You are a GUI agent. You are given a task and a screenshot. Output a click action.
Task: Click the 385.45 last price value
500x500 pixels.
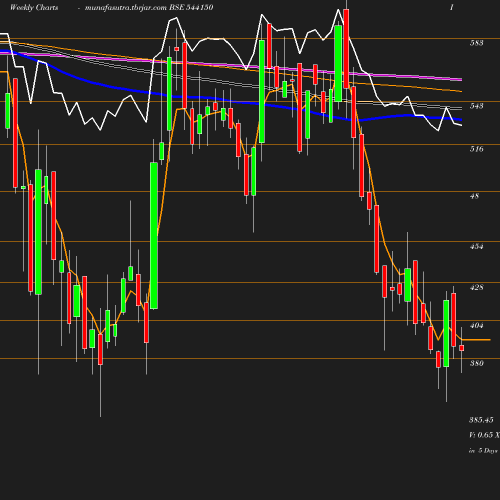481,420
